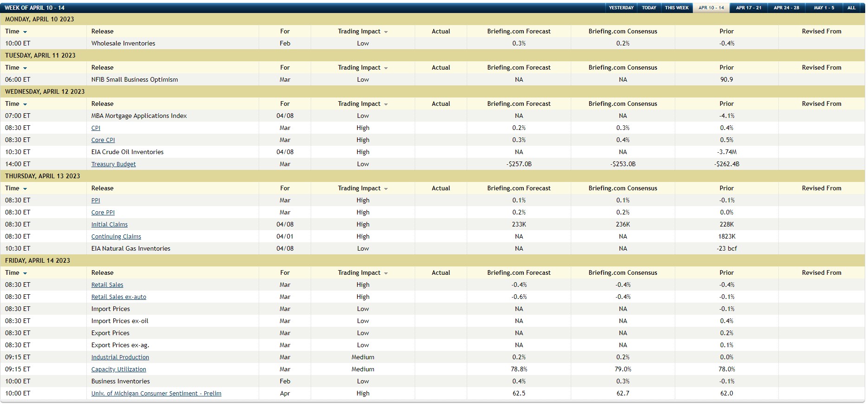Select the Import Prices ex-oil row text
Viewport: 868px width, 408px height.
coord(120,321)
